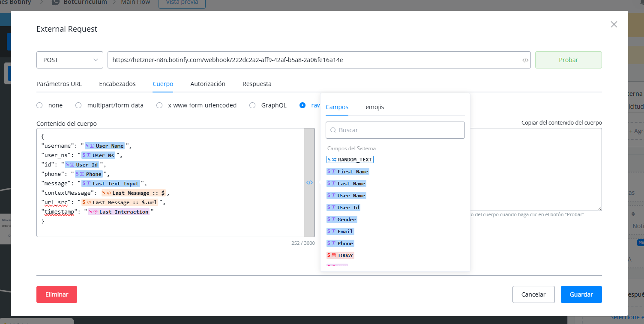Click the Guardar save button
Image resolution: width=644 pixels, height=324 pixels.
pos(581,294)
